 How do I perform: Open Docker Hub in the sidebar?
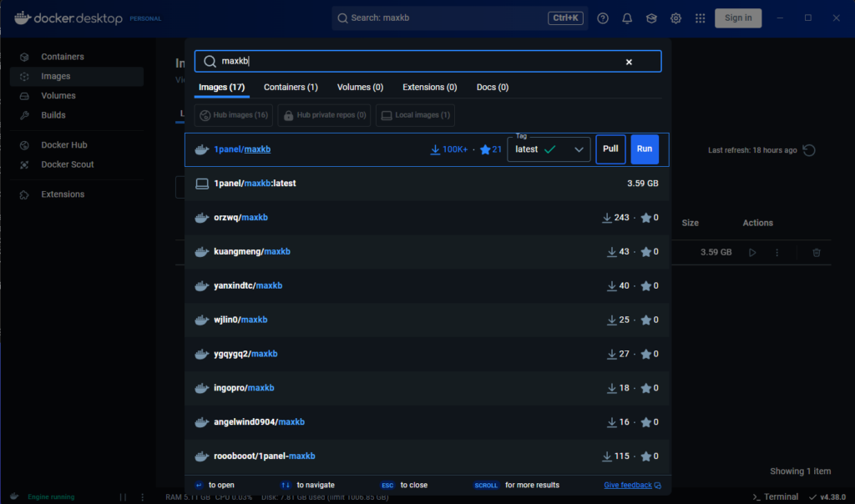[76, 145]
